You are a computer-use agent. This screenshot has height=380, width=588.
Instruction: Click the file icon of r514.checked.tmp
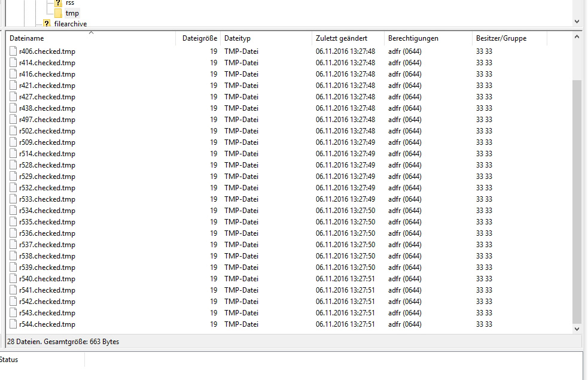pos(14,154)
